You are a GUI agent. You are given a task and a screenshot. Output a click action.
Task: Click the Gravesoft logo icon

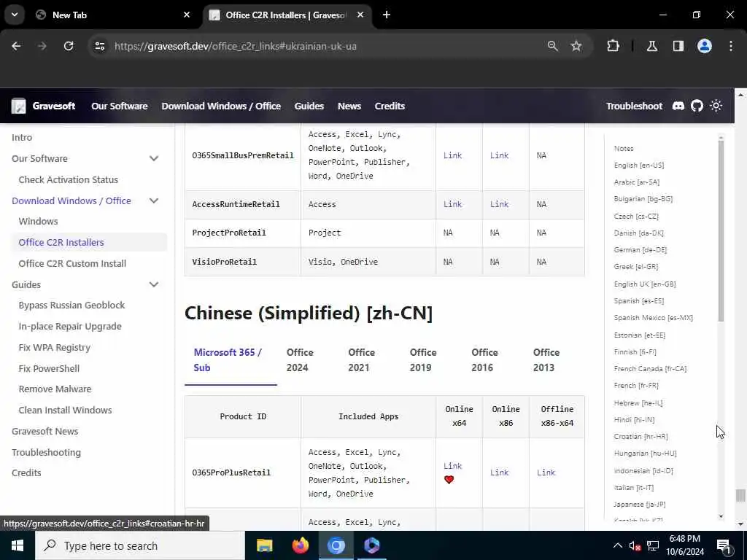click(x=18, y=106)
